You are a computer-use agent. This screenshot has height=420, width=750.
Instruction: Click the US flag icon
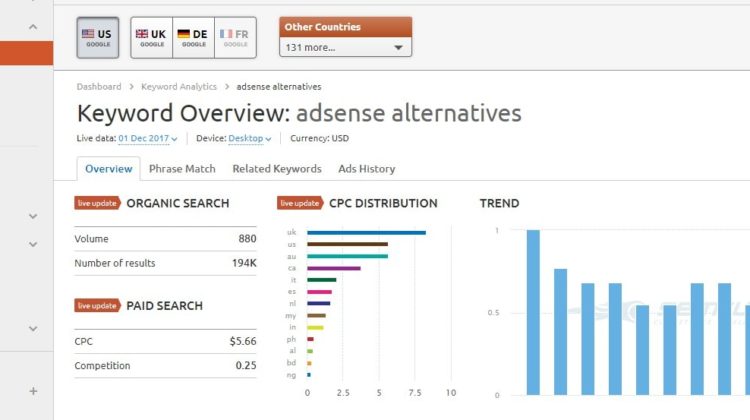tap(88, 33)
